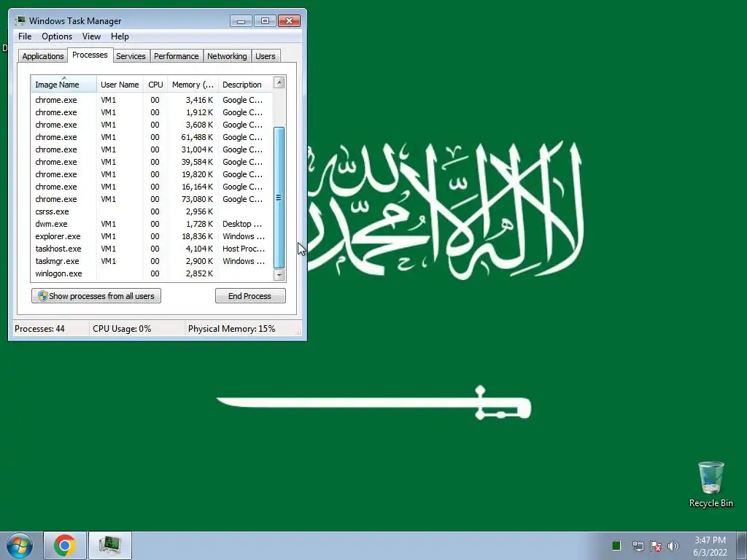Select the explorer.exe process row
This screenshot has height=560, width=747.
pyautogui.click(x=152, y=236)
